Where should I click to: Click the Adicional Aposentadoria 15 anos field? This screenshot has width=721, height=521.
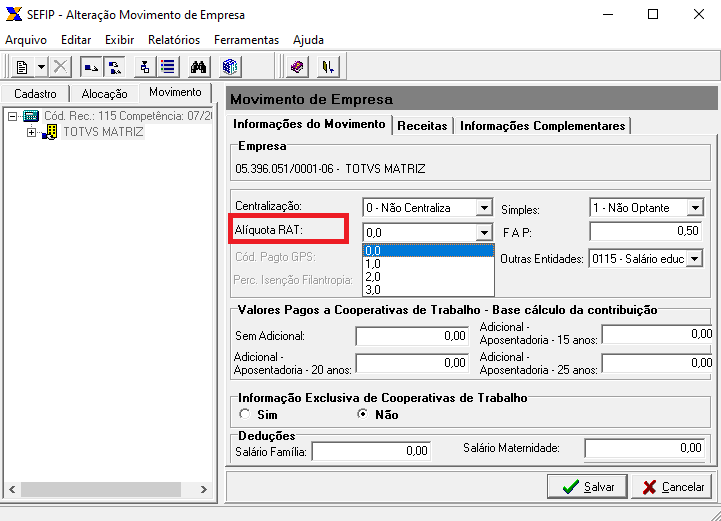coord(658,334)
